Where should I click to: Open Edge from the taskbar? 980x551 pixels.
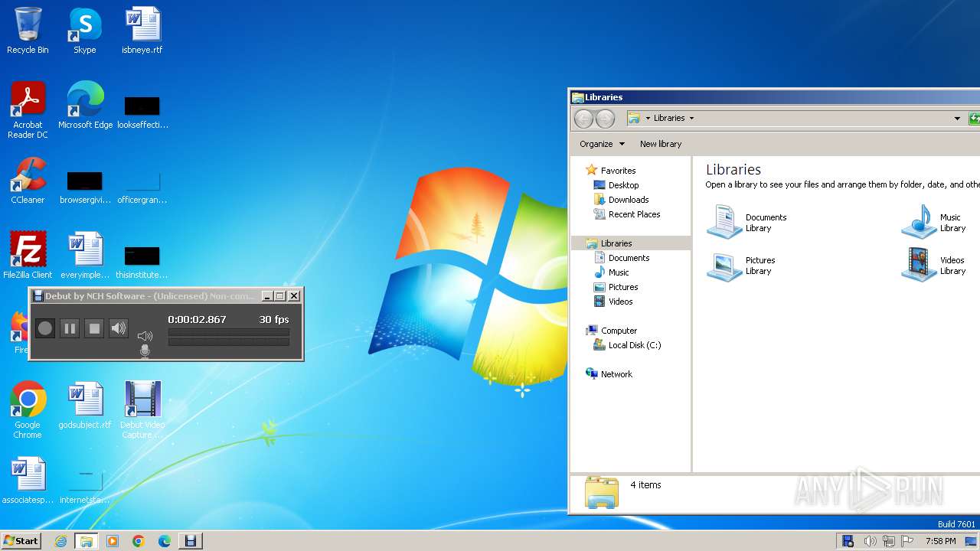[165, 541]
